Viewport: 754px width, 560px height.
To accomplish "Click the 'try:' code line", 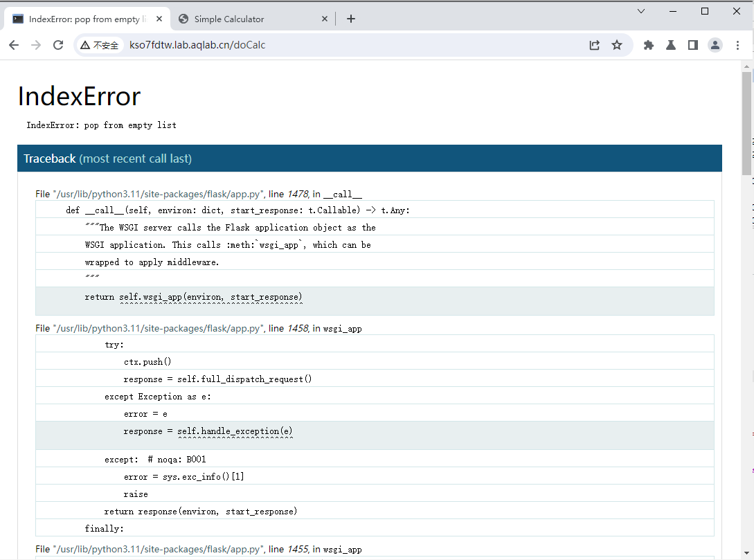I will [x=375, y=344].
